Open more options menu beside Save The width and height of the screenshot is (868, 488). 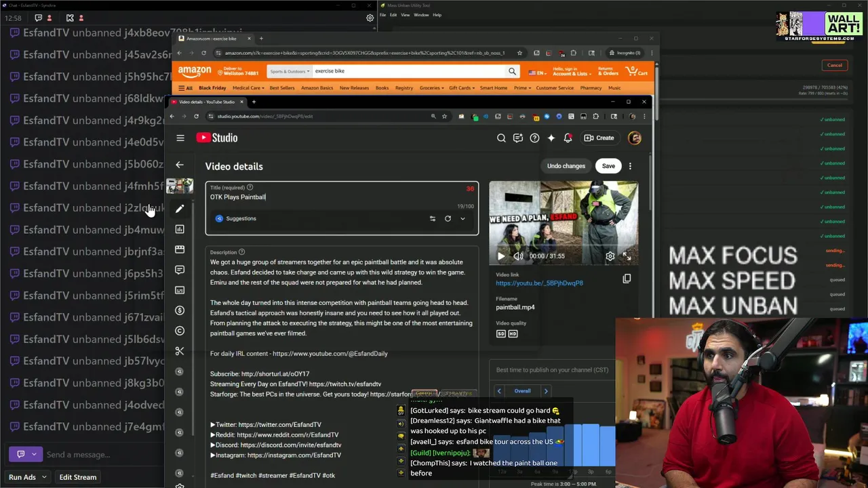coord(630,166)
